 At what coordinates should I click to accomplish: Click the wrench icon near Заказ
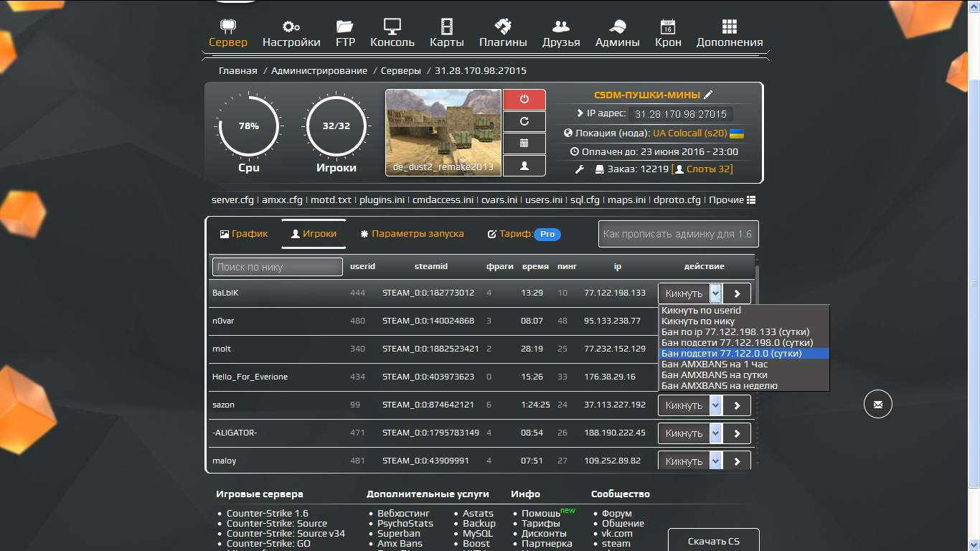pos(580,169)
